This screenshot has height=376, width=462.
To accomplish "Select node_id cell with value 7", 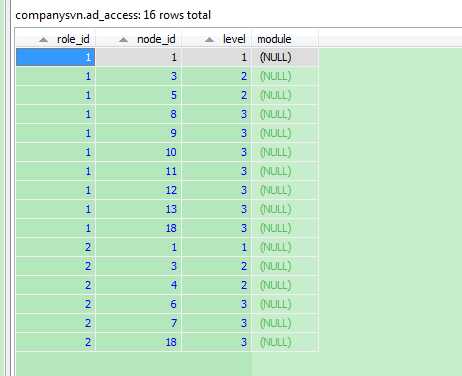I will [139, 323].
